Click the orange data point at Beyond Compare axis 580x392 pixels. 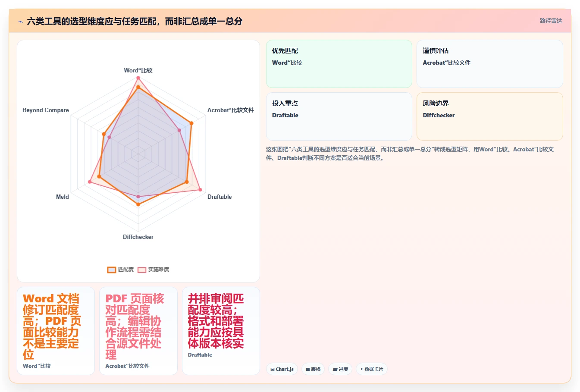tap(103, 134)
